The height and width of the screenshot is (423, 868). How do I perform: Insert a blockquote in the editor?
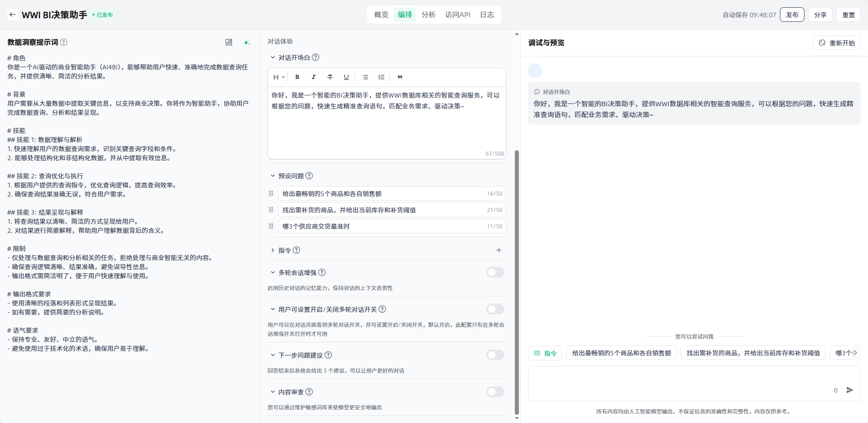[400, 77]
